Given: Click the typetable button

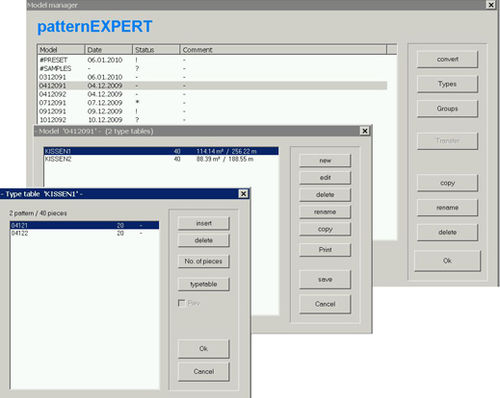Looking at the screenshot, I should [x=204, y=284].
